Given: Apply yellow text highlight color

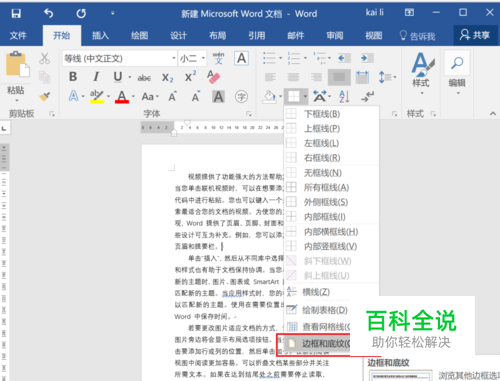Looking at the screenshot, I should click(97, 96).
